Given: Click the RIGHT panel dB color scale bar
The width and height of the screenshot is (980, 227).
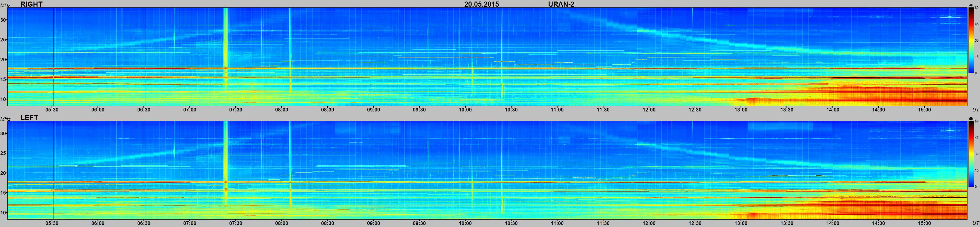Looking at the screenshot, I should [x=971, y=41].
